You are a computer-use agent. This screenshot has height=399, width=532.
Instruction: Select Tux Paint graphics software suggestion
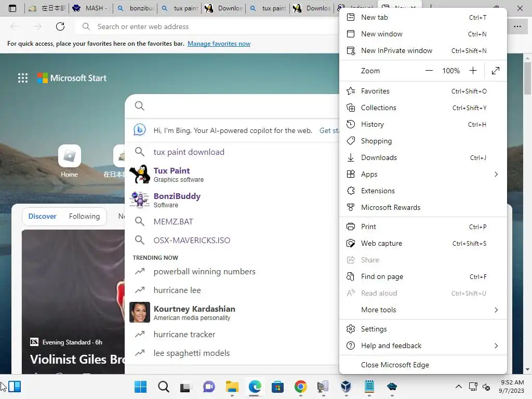click(x=232, y=175)
